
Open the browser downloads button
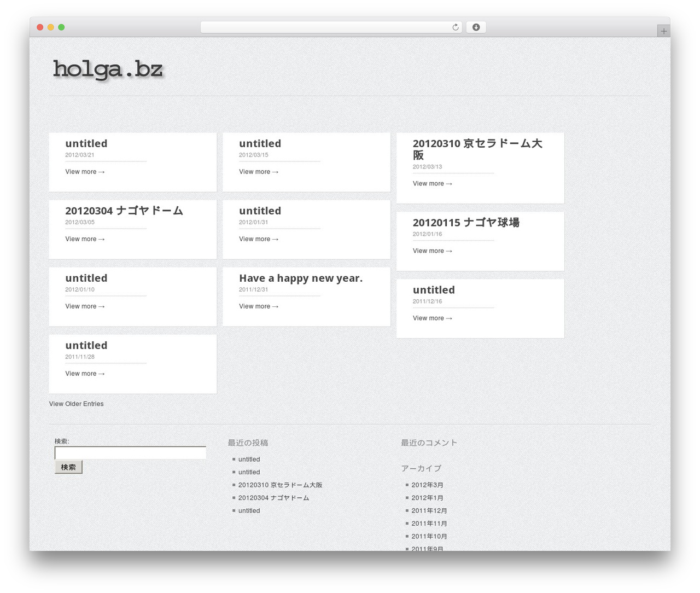coord(476,27)
